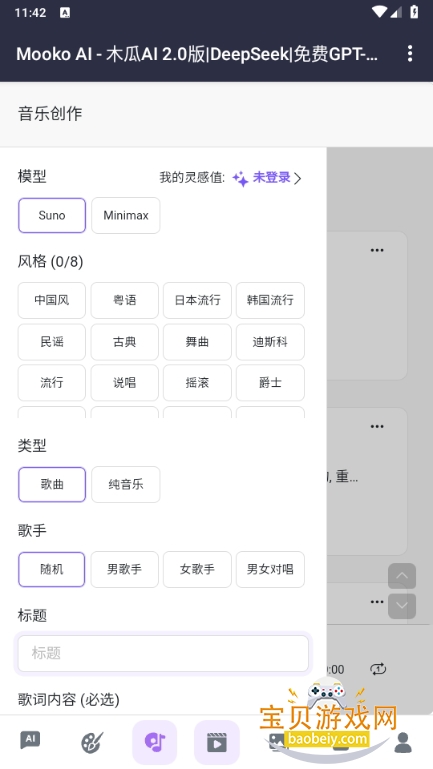Click the 歌手 section label

pyautogui.click(x=32, y=530)
